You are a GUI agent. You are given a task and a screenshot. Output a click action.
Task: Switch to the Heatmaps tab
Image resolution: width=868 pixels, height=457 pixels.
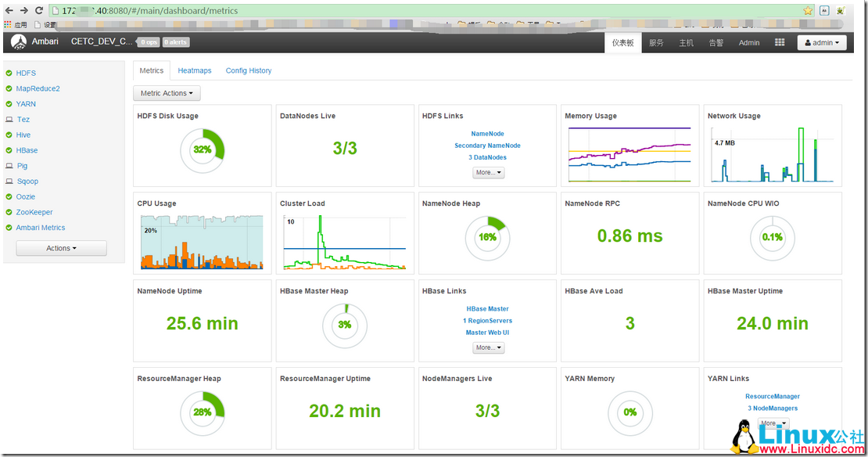[x=195, y=70]
